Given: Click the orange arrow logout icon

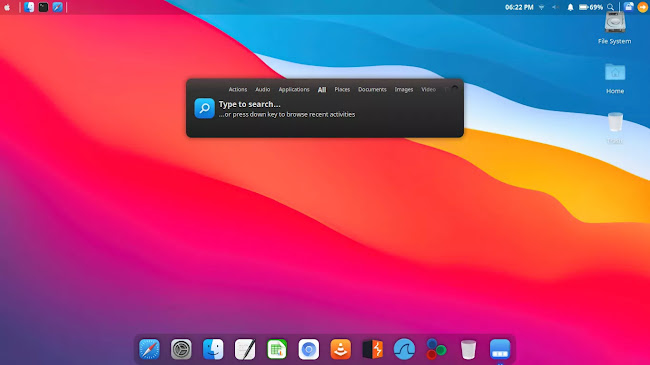Looking at the screenshot, I should pyautogui.click(x=643, y=7).
